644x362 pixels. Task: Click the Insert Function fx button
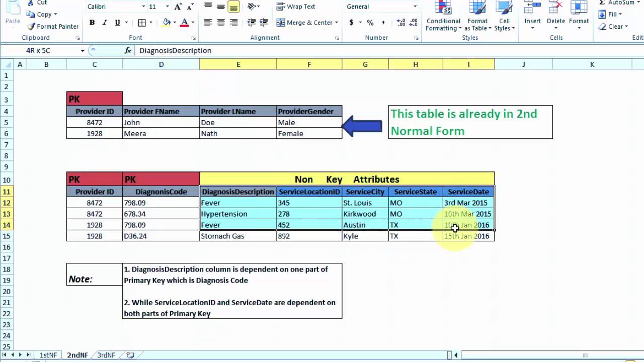[128, 50]
